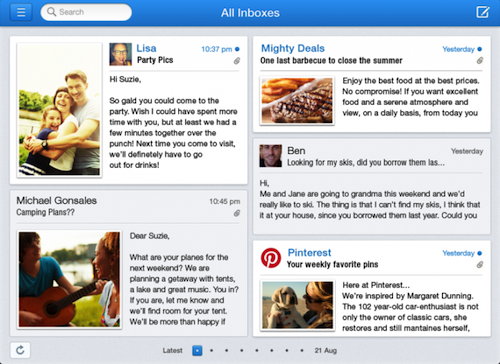The image size is (500, 364).
Task: Click the Pinterest logo icon
Action: [271, 258]
